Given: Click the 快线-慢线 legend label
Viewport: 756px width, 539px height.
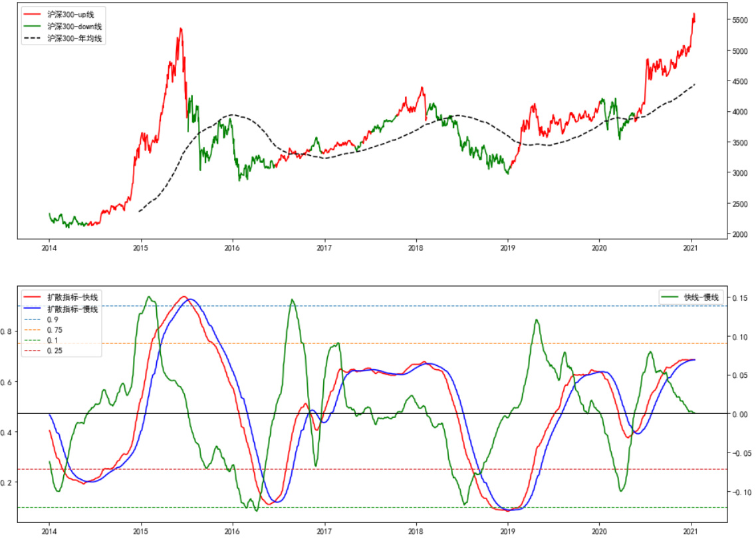Looking at the screenshot, I should (x=701, y=297).
